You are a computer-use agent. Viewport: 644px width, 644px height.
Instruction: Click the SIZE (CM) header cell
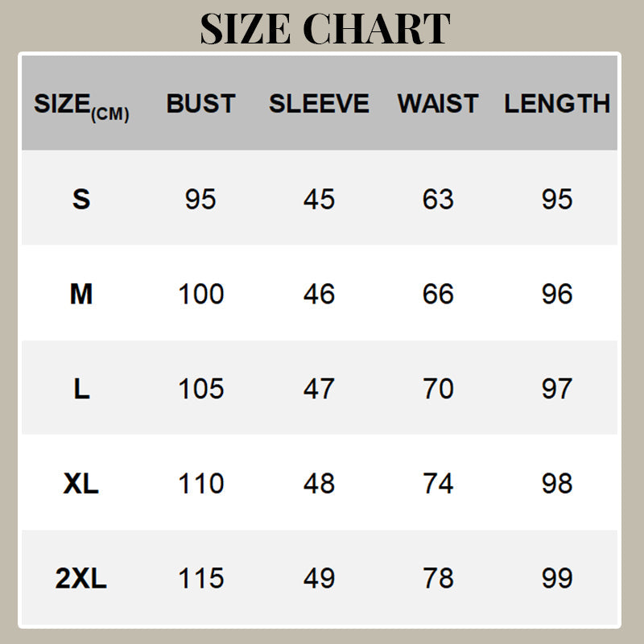click(81, 105)
